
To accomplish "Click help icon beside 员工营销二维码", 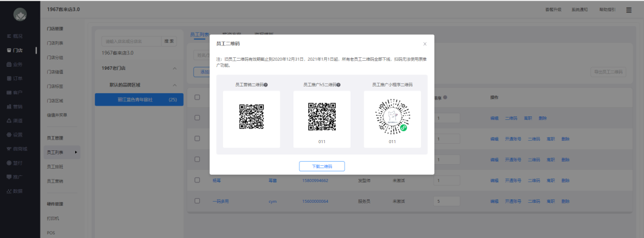I will point(266,85).
